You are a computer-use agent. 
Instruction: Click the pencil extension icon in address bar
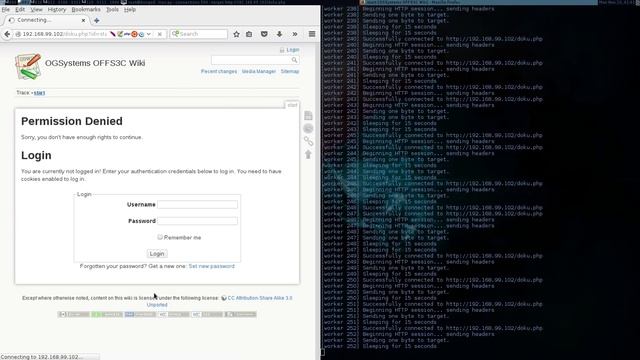(x=120, y=34)
